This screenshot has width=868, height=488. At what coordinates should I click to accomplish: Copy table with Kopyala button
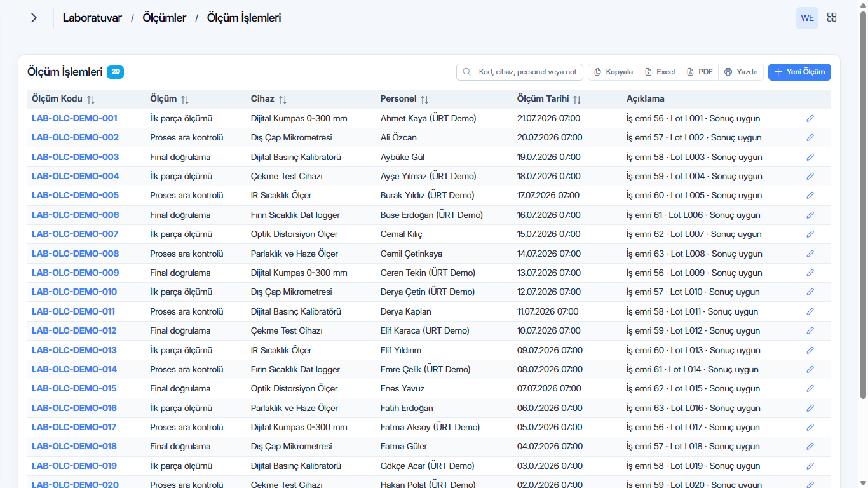613,72
